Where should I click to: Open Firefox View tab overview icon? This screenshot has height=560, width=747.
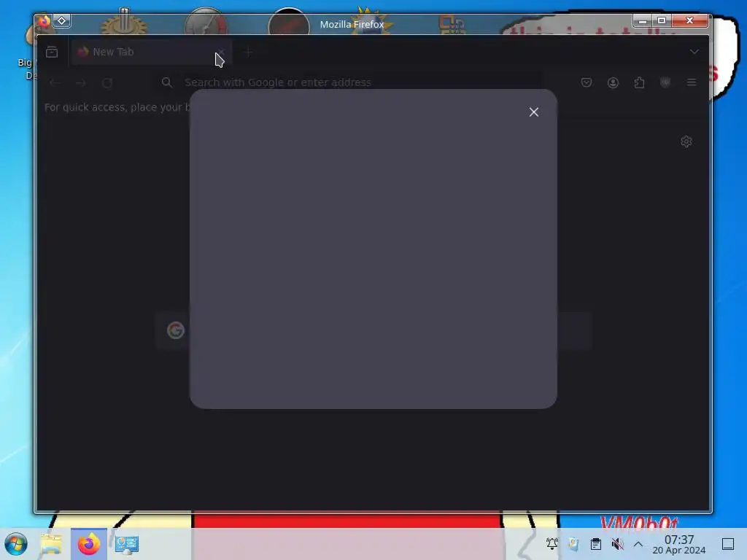click(52, 52)
